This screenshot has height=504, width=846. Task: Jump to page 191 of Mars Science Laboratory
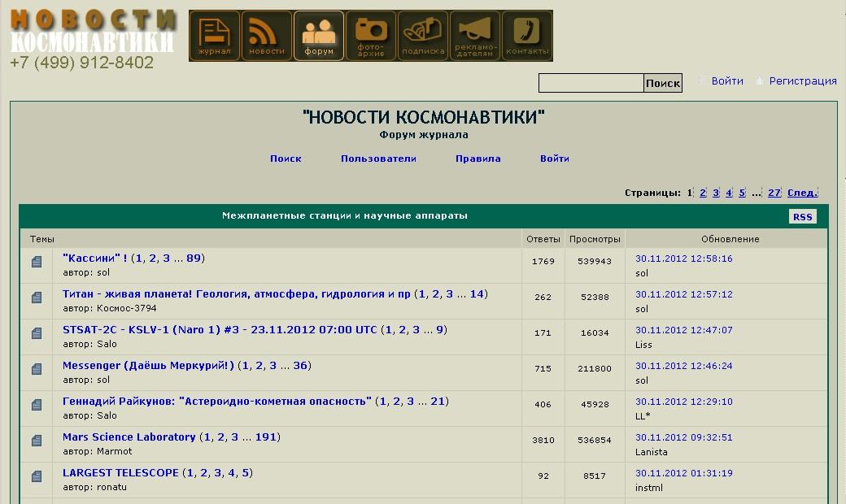[x=266, y=437]
